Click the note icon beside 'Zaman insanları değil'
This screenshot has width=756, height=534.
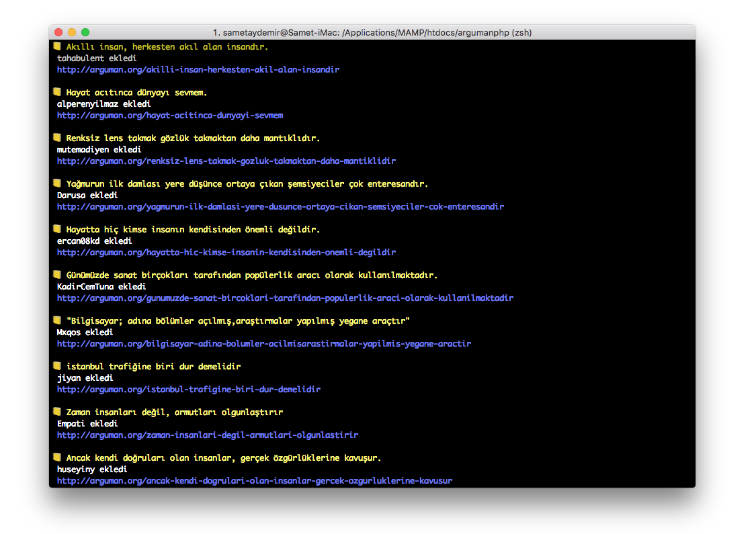point(57,412)
